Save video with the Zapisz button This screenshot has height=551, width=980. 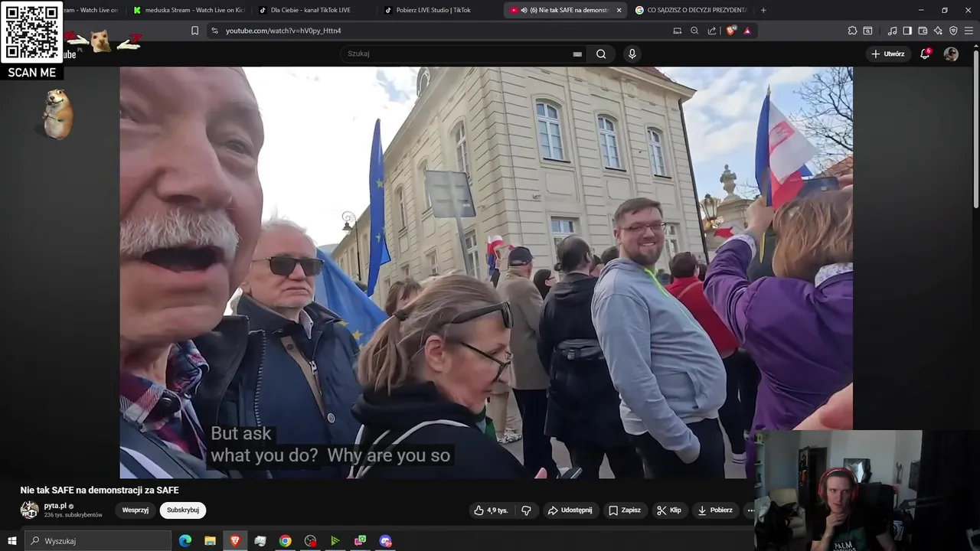click(x=625, y=510)
